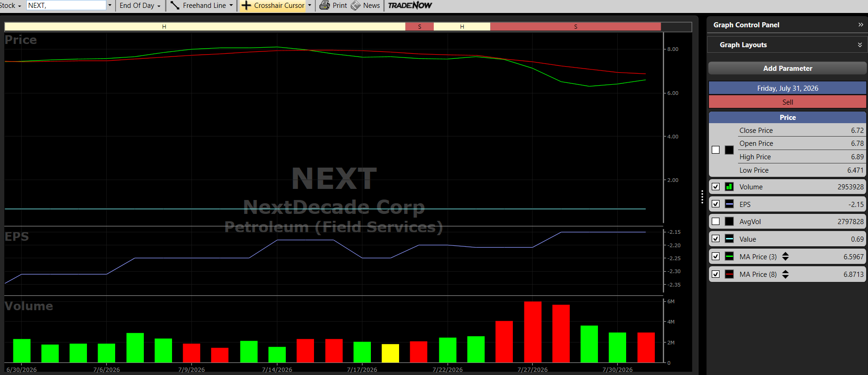This screenshot has height=375, width=868.
Task: Open the symbol box dropdown arrow
Action: [110, 6]
